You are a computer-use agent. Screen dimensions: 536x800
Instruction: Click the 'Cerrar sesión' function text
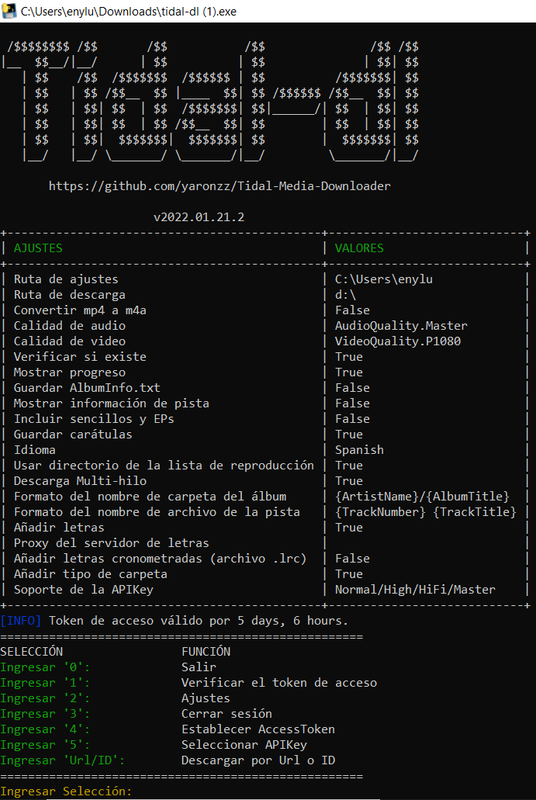click(227, 714)
